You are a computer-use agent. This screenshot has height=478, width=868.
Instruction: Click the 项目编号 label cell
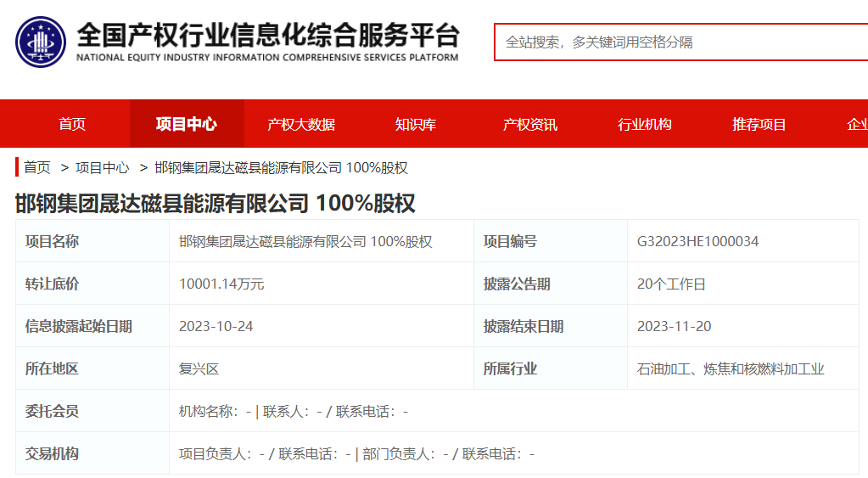(551, 241)
